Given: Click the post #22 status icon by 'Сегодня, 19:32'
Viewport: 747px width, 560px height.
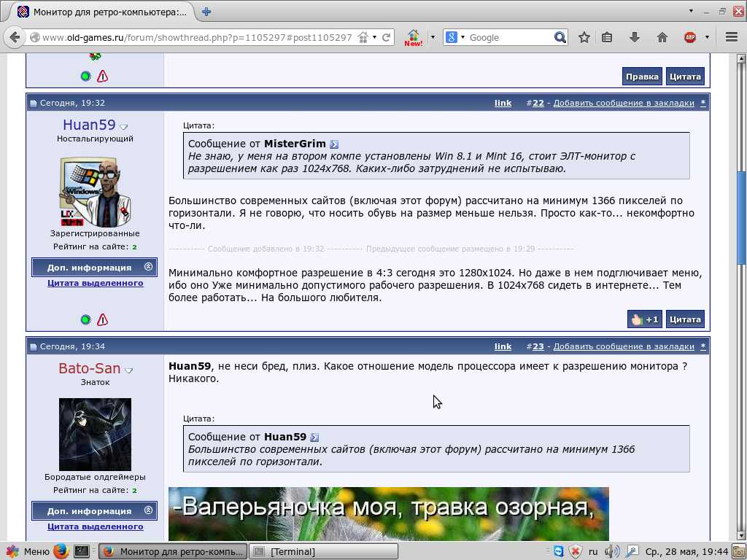Looking at the screenshot, I should 34,104.
